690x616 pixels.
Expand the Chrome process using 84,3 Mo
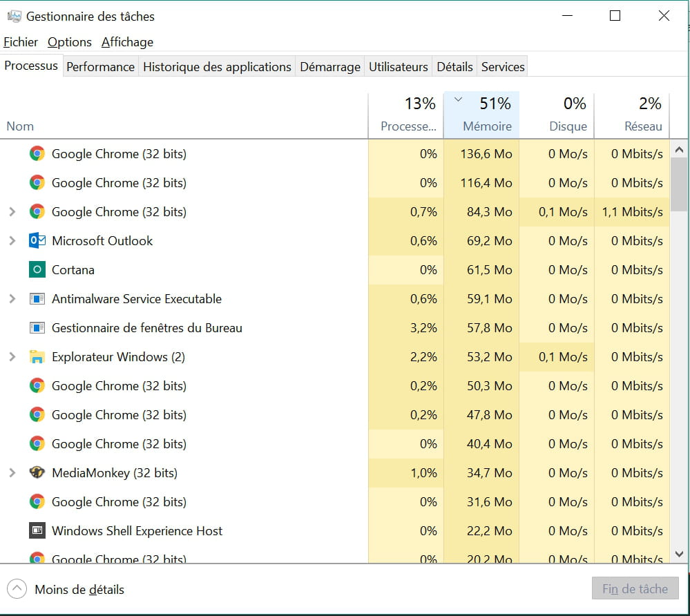pyautogui.click(x=12, y=211)
